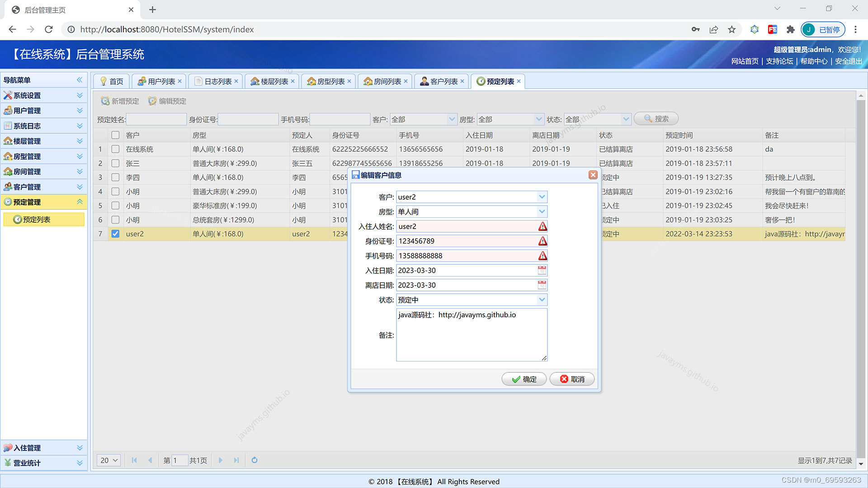Open the 状态 dropdown in dialog

pos(542,300)
